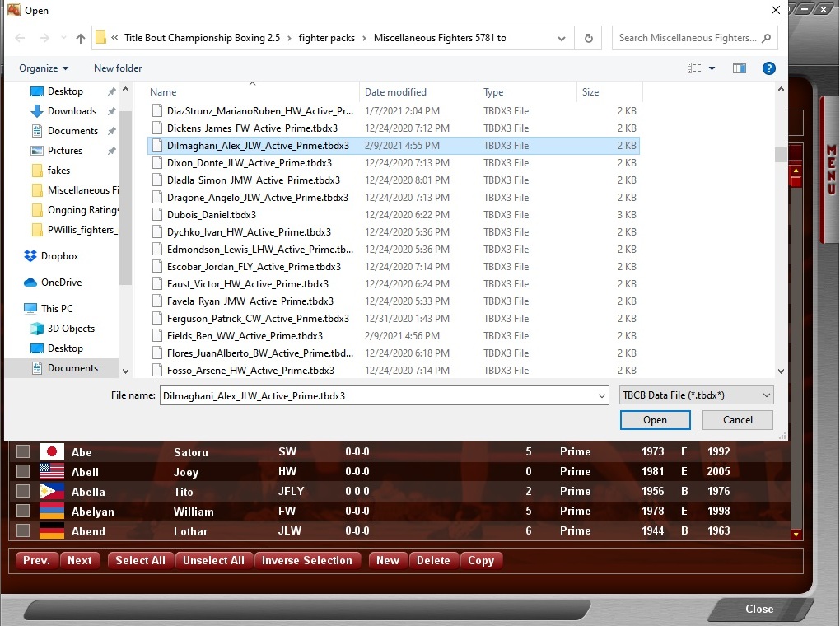This screenshot has height=626, width=840.
Task: Expand the address path history dropdown
Action: point(562,38)
